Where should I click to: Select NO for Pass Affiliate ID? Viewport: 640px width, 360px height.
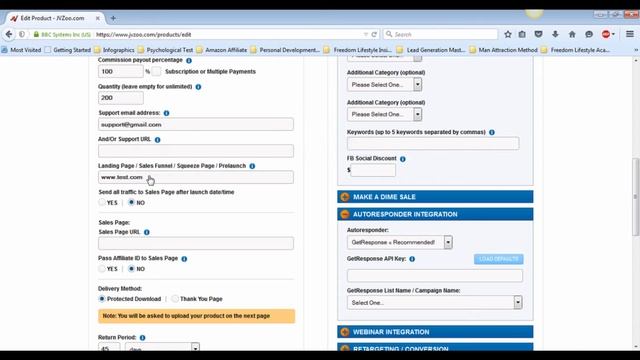tap(131, 269)
